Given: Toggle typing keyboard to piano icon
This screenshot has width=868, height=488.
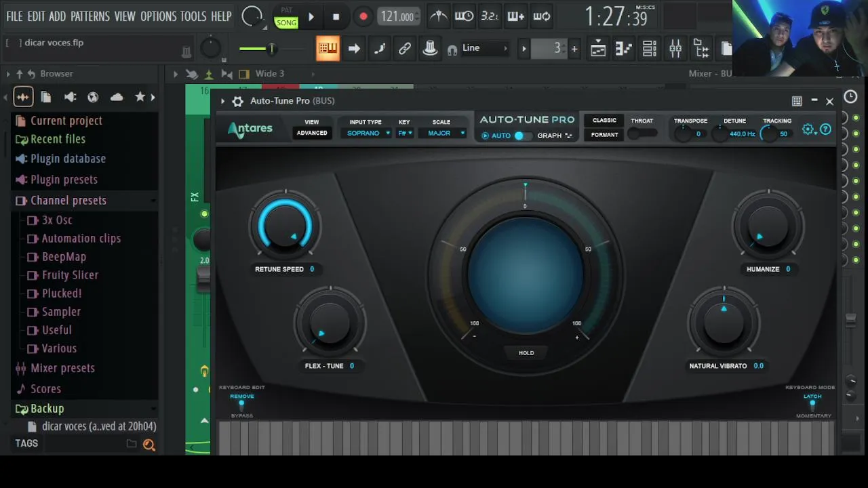Looking at the screenshot, I should point(328,48).
